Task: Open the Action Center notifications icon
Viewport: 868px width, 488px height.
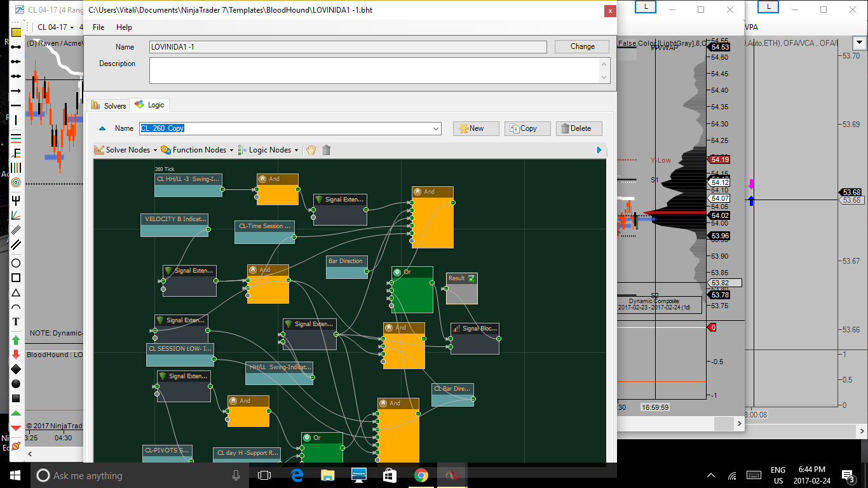Action: [x=848, y=475]
